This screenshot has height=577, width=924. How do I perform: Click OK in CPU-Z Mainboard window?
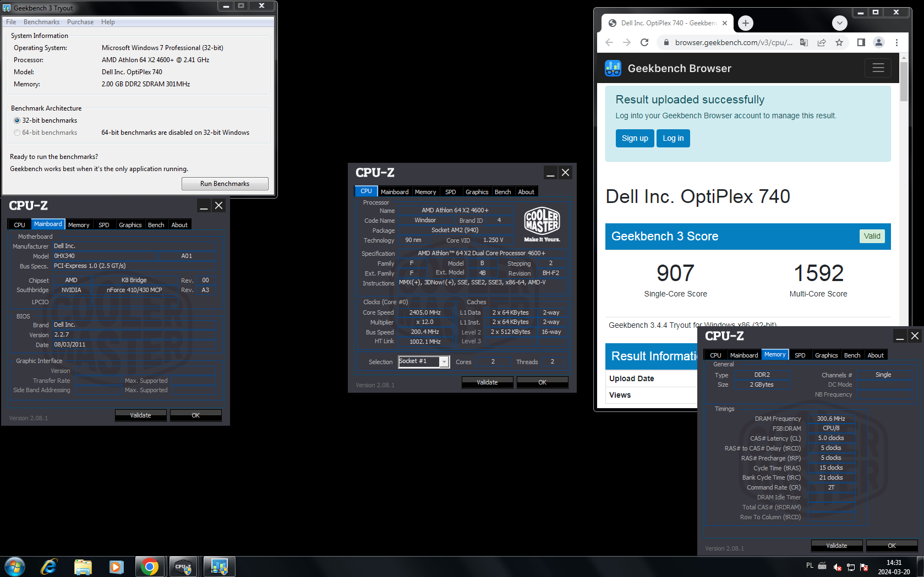tap(195, 415)
